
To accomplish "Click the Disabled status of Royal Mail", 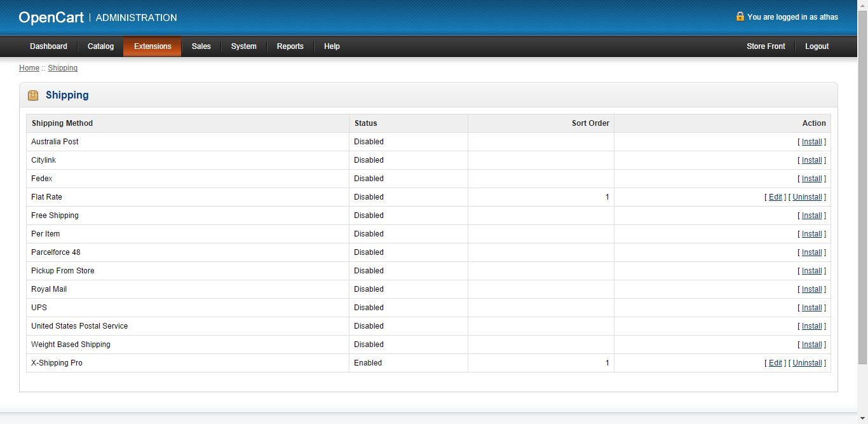I will 369,289.
